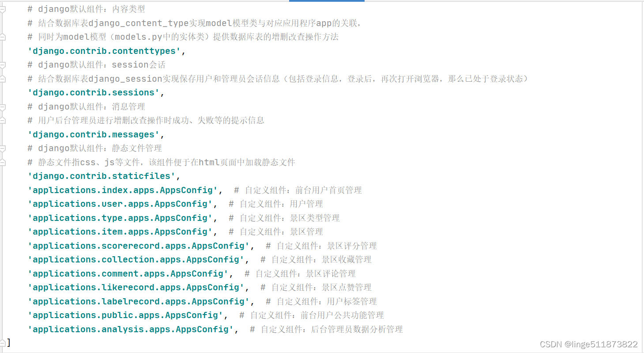Image resolution: width=644 pixels, height=353 pixels.
Task: Select 'applications.public.apps.AppsConfig' string
Action: (125, 315)
